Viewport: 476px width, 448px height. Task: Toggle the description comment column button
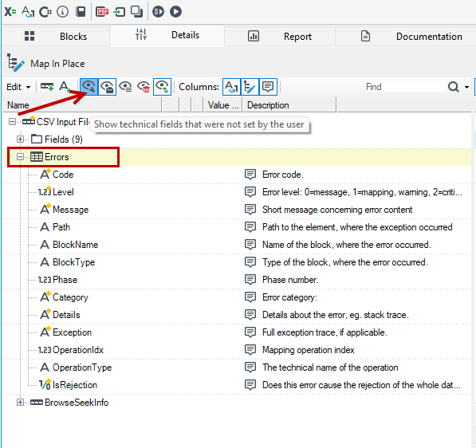(x=268, y=87)
